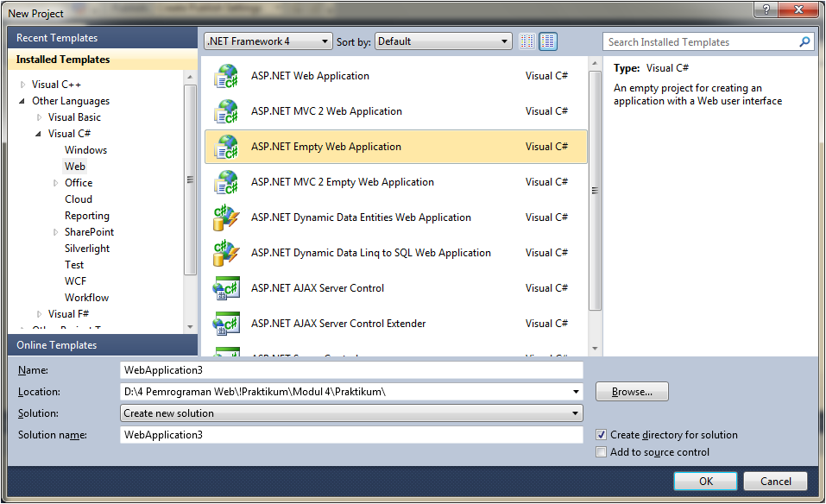Open the Location path dropdown arrow
The image size is (826, 504).
[576, 392]
